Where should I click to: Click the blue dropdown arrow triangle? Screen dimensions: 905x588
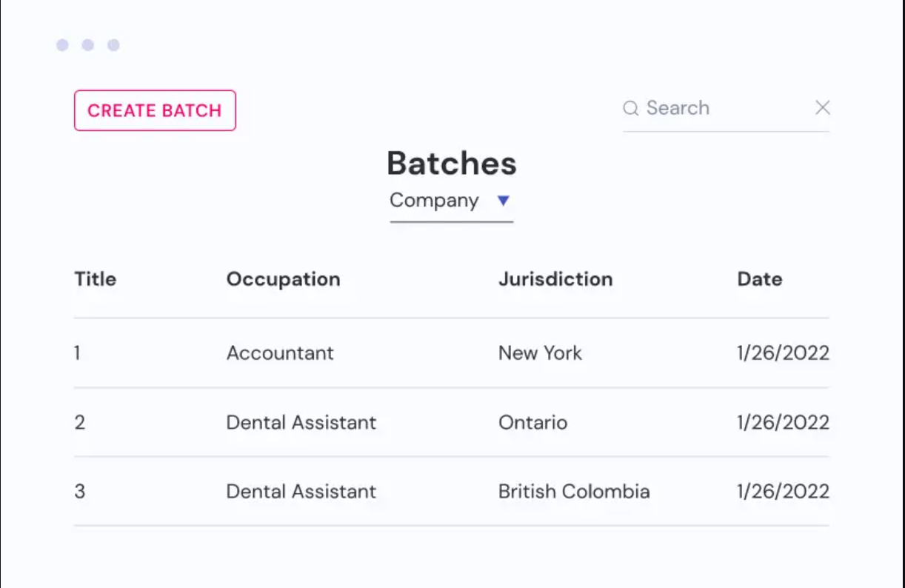point(504,201)
